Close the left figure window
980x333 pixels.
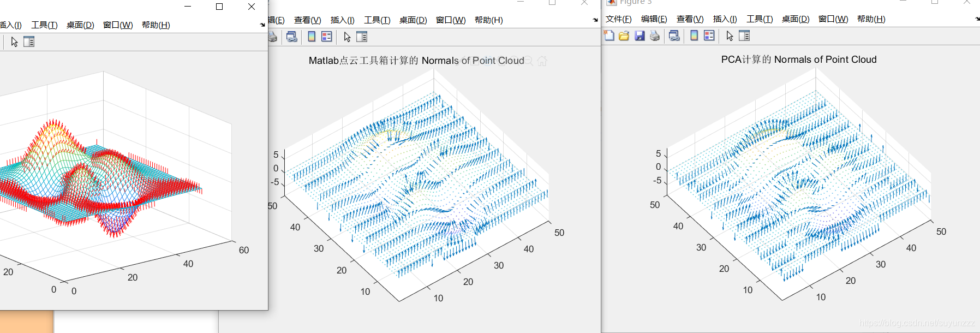(x=252, y=7)
